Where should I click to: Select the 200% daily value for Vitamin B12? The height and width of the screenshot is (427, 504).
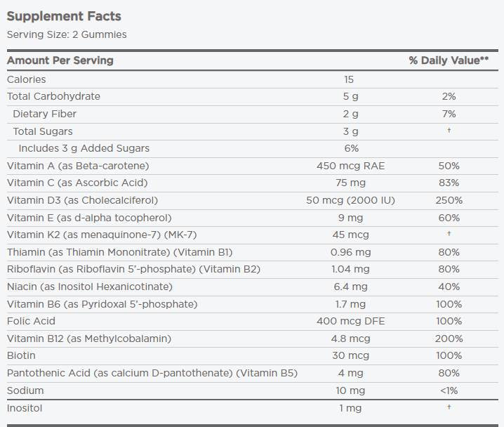coord(449,339)
